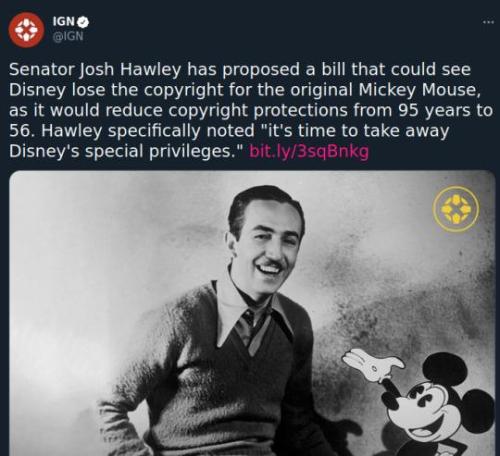This screenshot has height=456, width=500.
Task: Click the smiling man's face in the photo
Action: pyautogui.click(x=266, y=244)
